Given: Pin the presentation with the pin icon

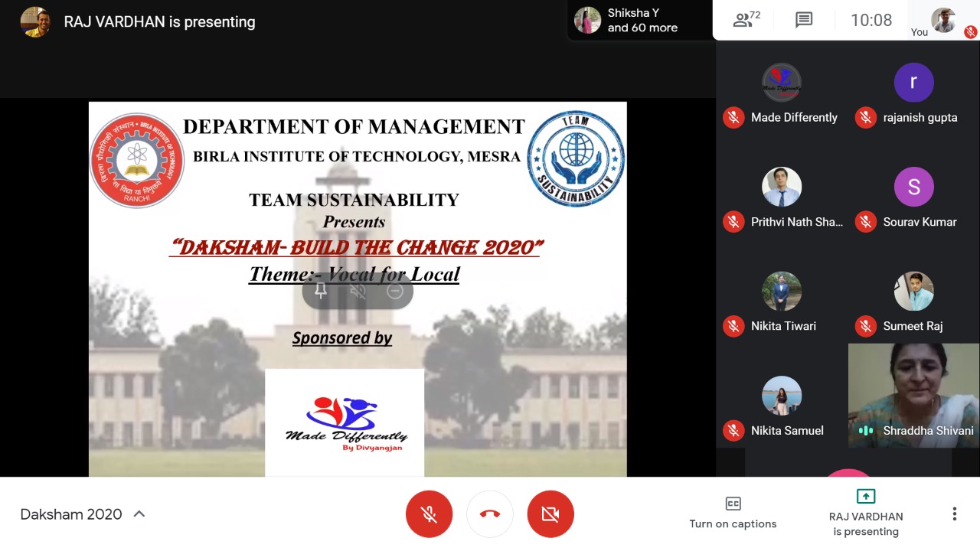Looking at the screenshot, I should [x=321, y=291].
